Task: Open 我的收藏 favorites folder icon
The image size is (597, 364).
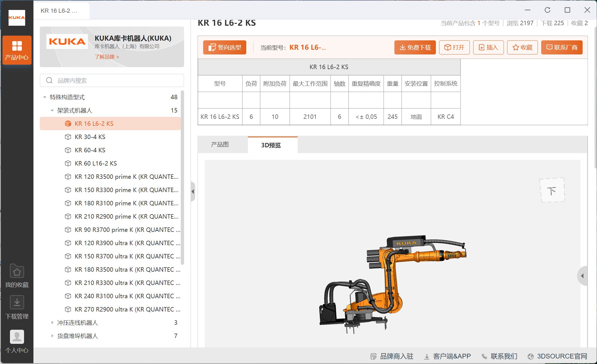Action: click(17, 271)
